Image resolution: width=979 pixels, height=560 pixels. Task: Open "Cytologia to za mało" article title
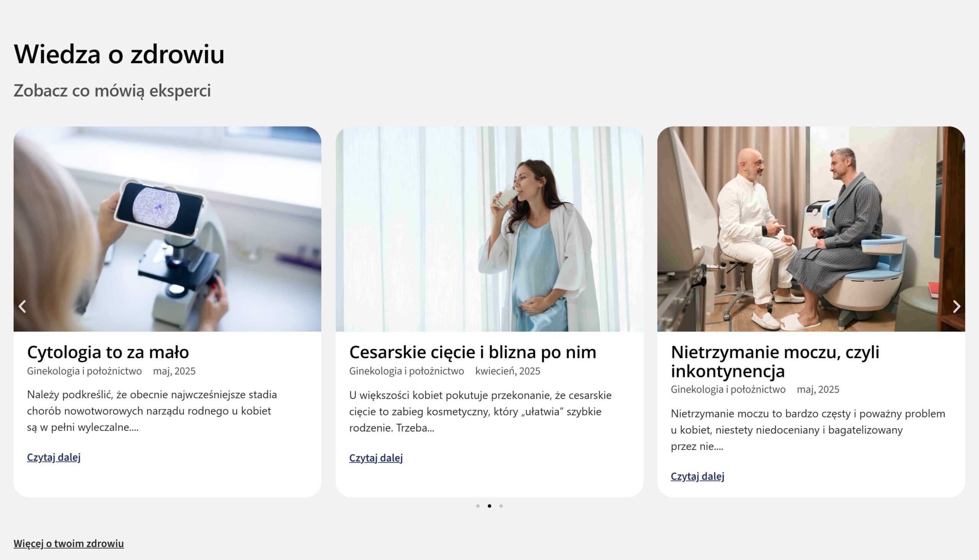(108, 352)
